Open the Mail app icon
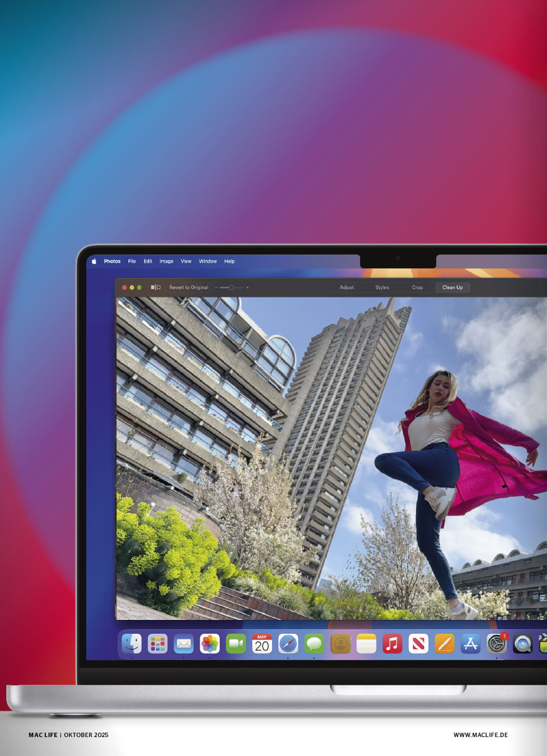This screenshot has width=547, height=756. click(x=184, y=643)
